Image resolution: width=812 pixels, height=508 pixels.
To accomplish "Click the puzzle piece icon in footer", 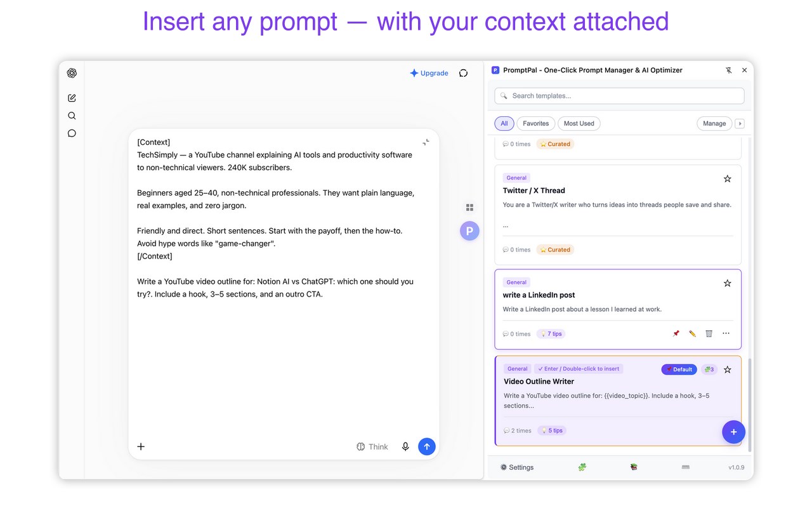I will click(x=582, y=467).
